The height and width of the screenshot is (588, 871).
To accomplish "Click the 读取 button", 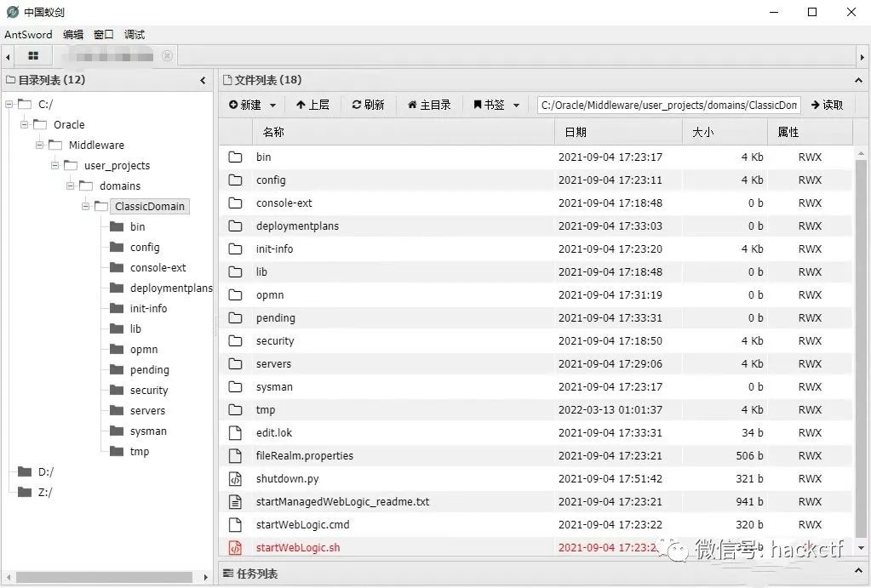I will click(827, 105).
